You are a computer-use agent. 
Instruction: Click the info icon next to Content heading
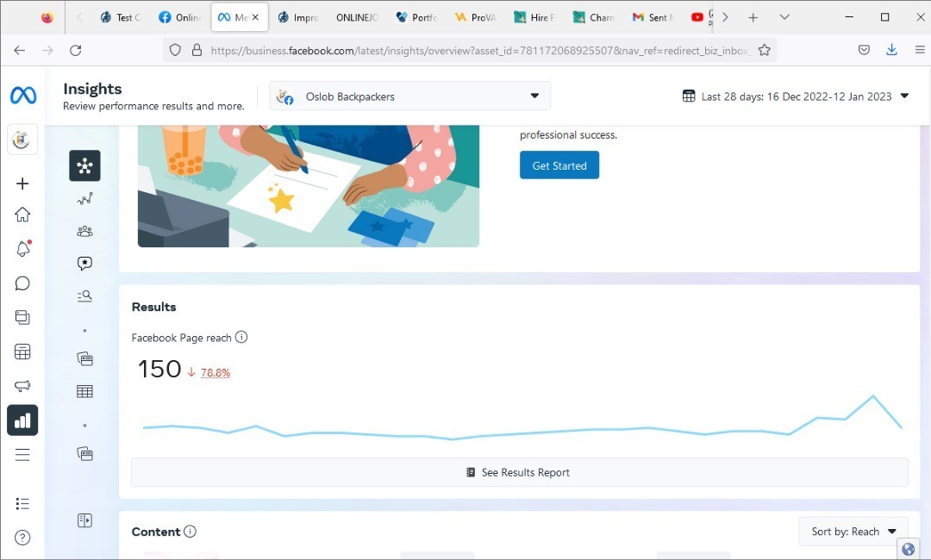190,532
